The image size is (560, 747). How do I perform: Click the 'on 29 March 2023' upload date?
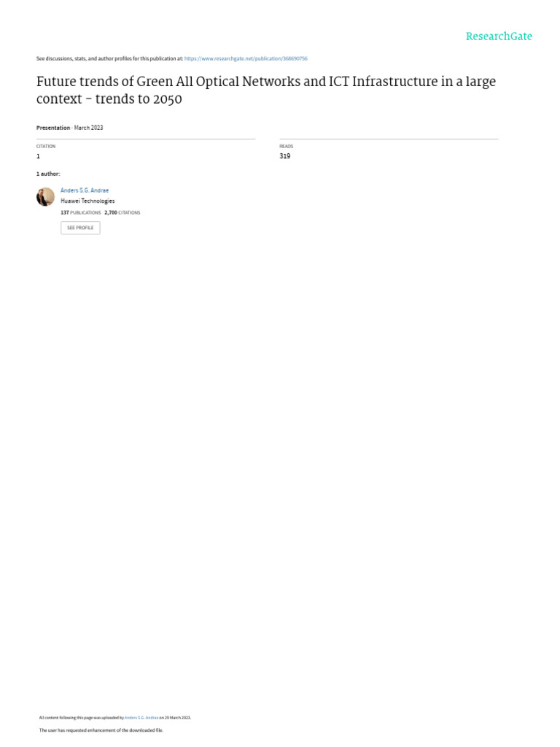coord(175,718)
